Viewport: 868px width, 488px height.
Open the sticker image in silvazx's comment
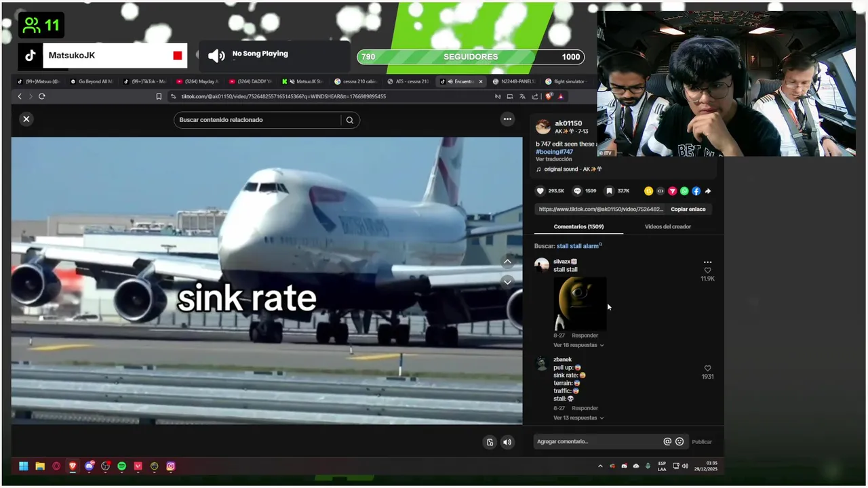tap(580, 304)
